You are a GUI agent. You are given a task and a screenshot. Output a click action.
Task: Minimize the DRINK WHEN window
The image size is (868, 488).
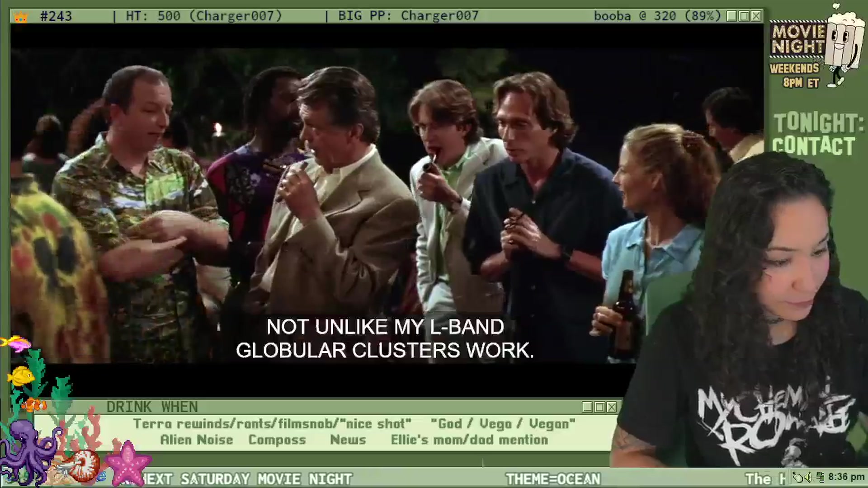point(587,407)
